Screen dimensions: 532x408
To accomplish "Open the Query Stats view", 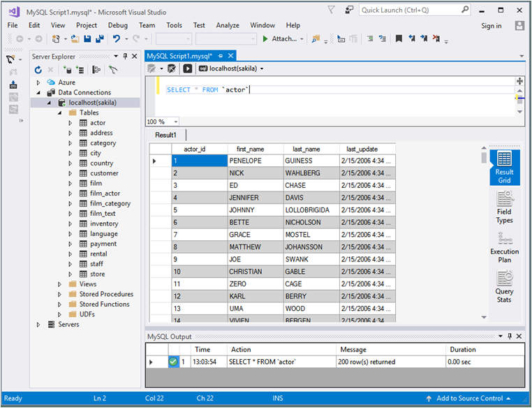I will (505, 286).
